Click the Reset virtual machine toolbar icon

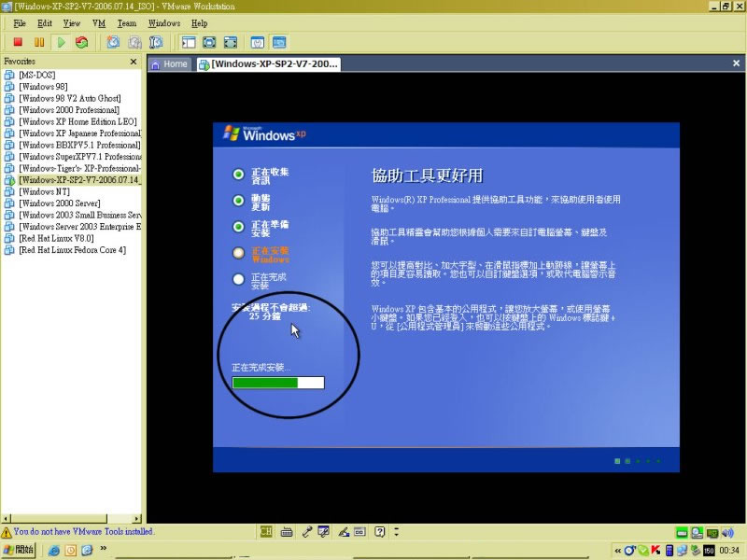(x=82, y=42)
